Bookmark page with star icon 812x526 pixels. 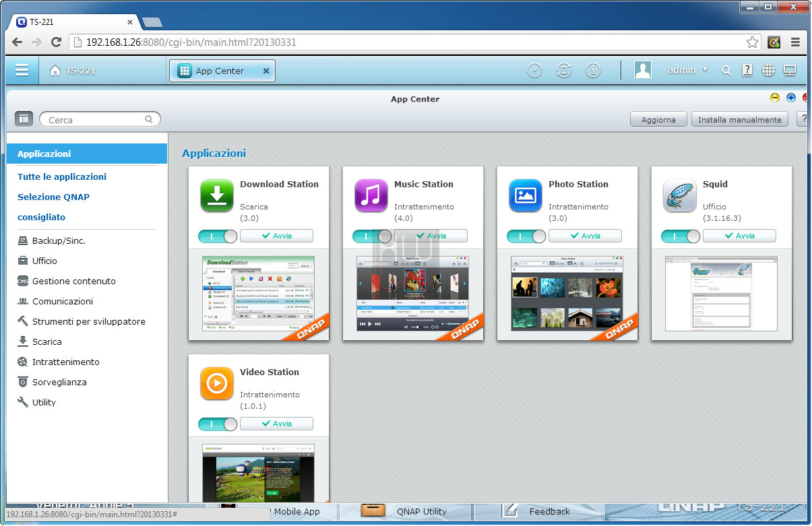click(752, 42)
